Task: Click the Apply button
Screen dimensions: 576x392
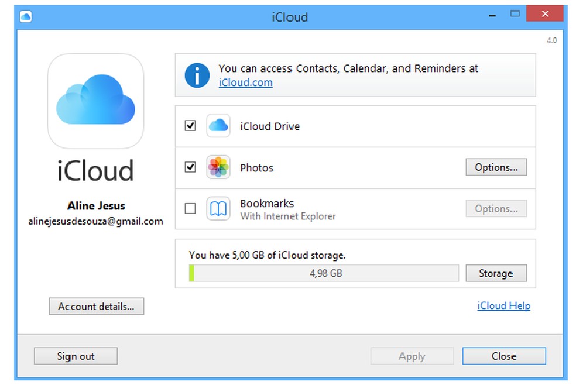Action: click(x=412, y=356)
